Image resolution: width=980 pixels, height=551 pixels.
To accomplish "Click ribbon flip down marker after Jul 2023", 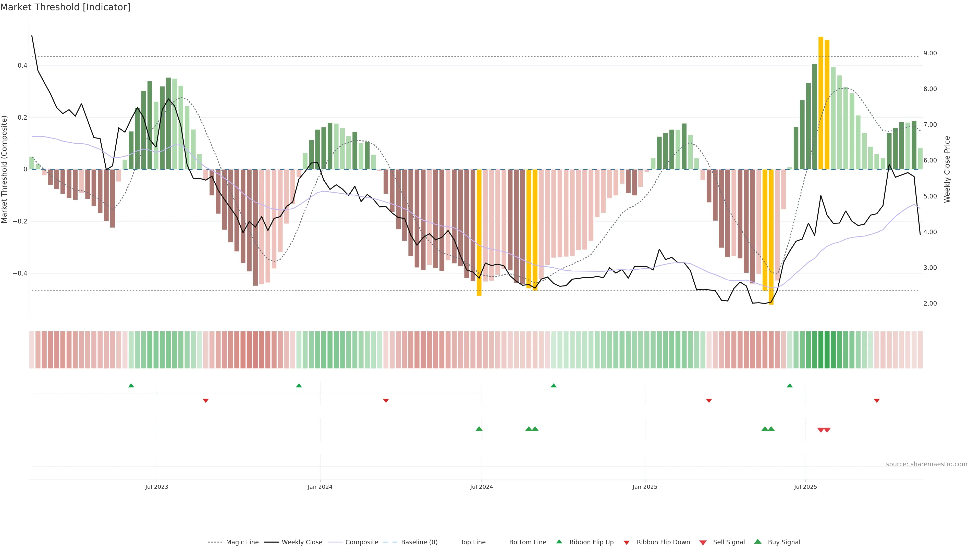I will 206,401.
